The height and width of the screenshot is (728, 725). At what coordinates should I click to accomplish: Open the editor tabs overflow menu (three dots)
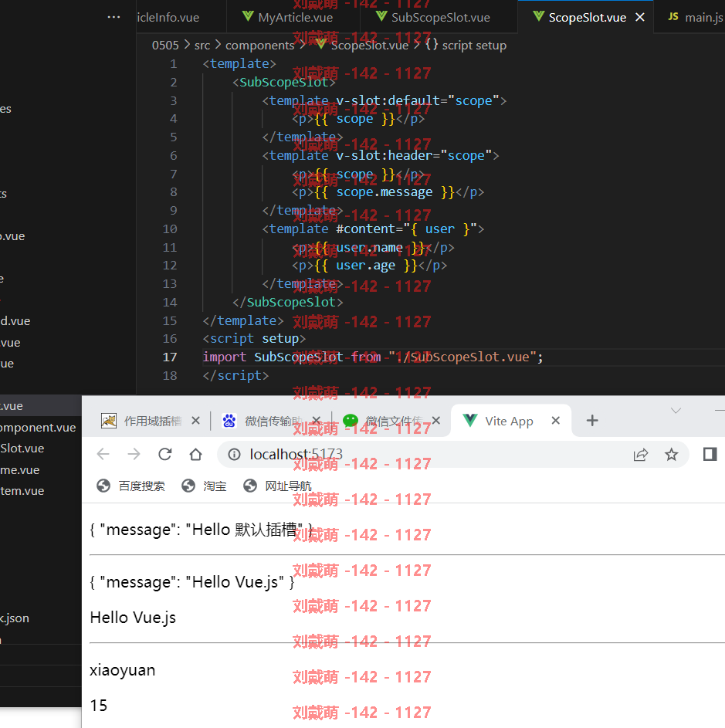coord(113,17)
